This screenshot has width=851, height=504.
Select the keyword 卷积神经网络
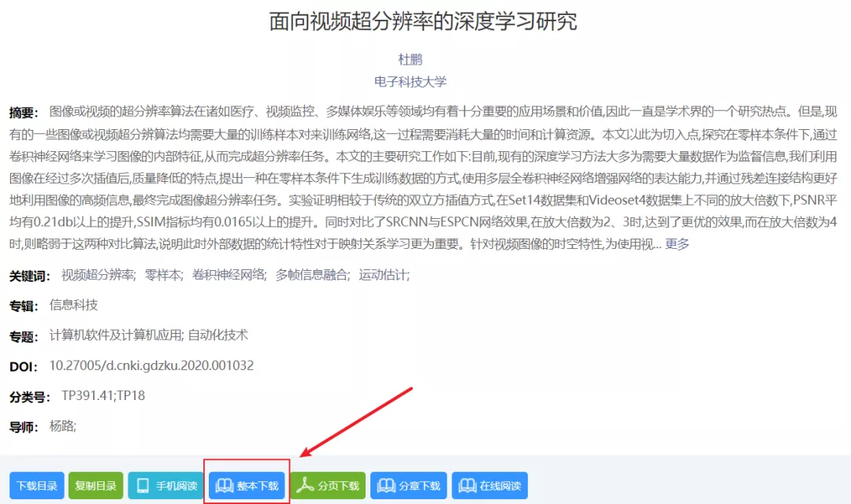pos(229,275)
